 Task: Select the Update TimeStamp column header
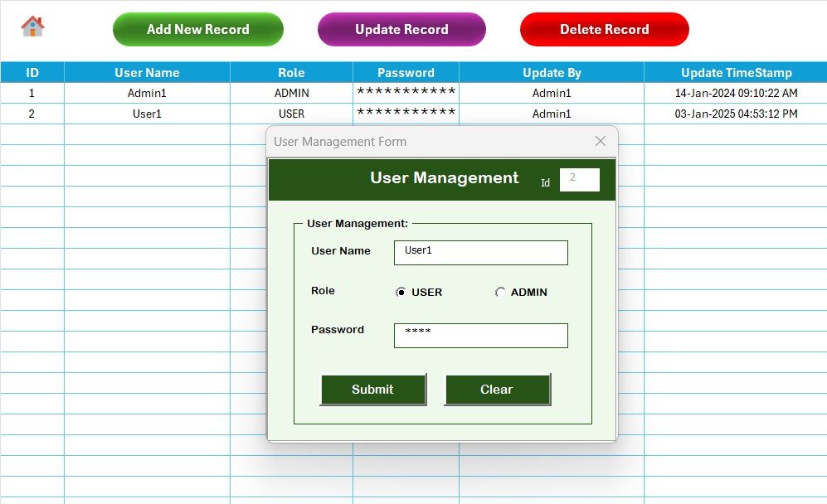click(x=737, y=72)
